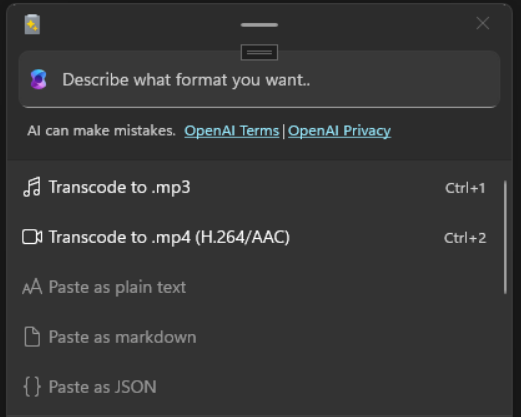Viewport: 521px width, 417px height.
Task: Click the AI assistant icon in prompt box
Action: 39,79
